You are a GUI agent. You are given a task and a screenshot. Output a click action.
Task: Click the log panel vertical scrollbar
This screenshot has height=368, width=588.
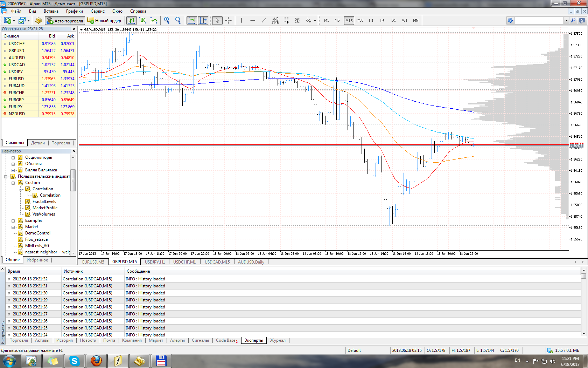pos(583,302)
